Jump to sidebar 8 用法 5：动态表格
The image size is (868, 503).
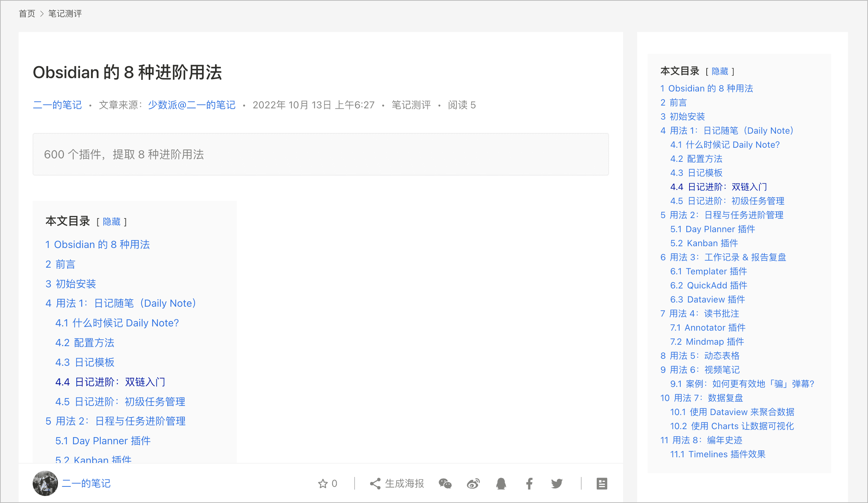click(x=700, y=356)
